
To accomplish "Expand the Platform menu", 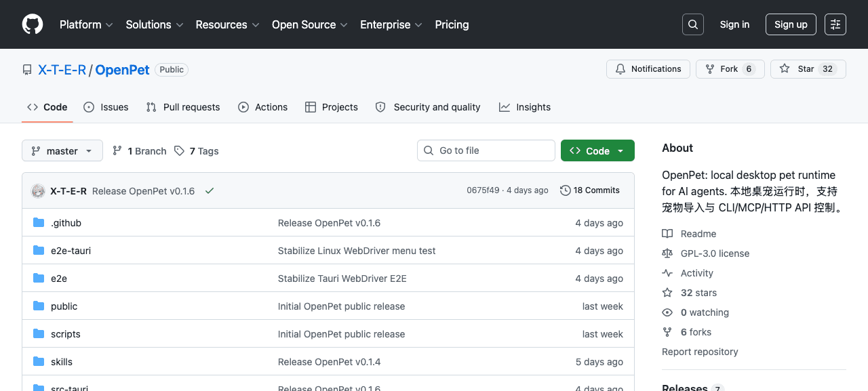I will [x=85, y=24].
